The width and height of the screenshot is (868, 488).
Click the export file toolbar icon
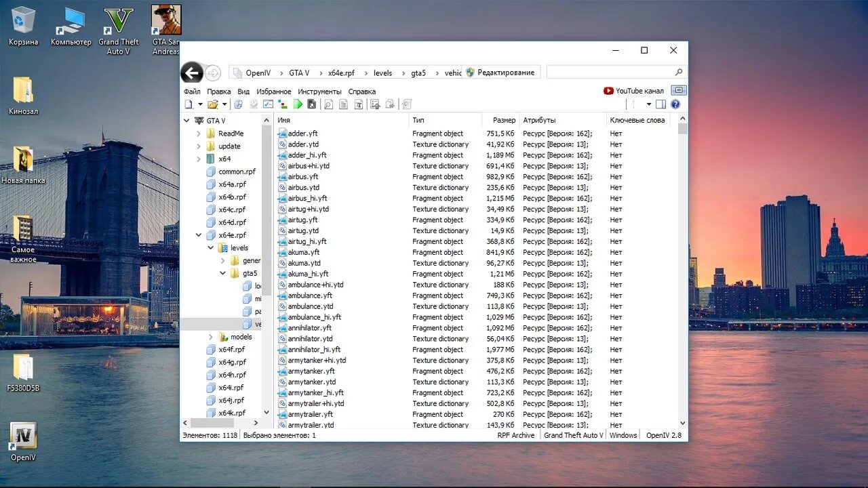390,104
